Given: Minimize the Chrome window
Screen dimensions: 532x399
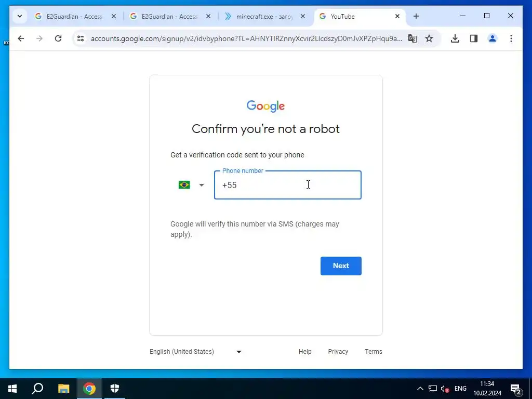Looking at the screenshot, I should pyautogui.click(x=463, y=16).
